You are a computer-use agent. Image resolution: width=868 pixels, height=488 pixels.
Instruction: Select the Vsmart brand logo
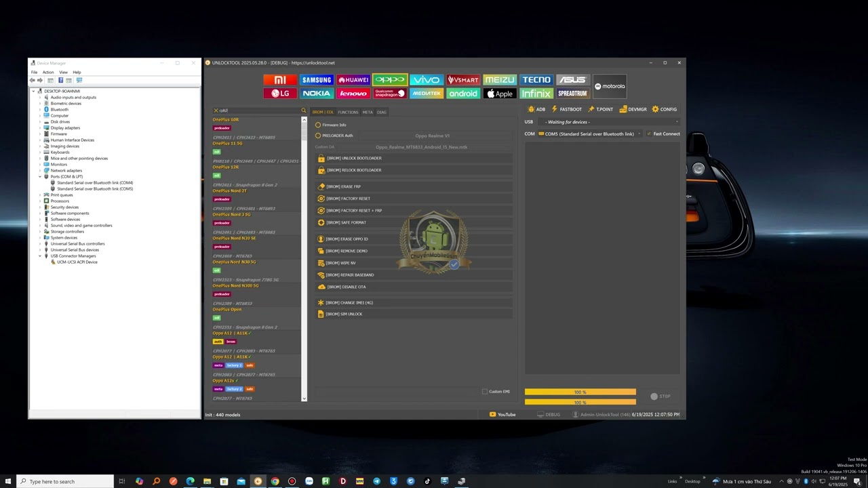coord(463,80)
